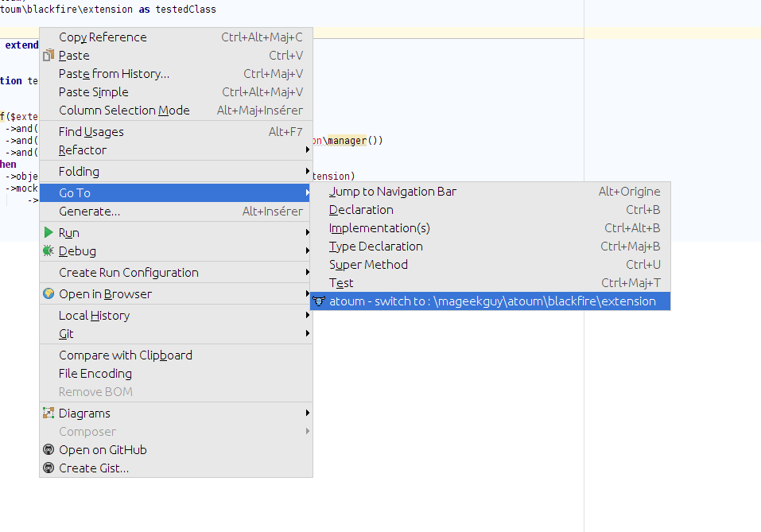
Task: Select Copy Reference from context menu
Action: click(x=176, y=37)
